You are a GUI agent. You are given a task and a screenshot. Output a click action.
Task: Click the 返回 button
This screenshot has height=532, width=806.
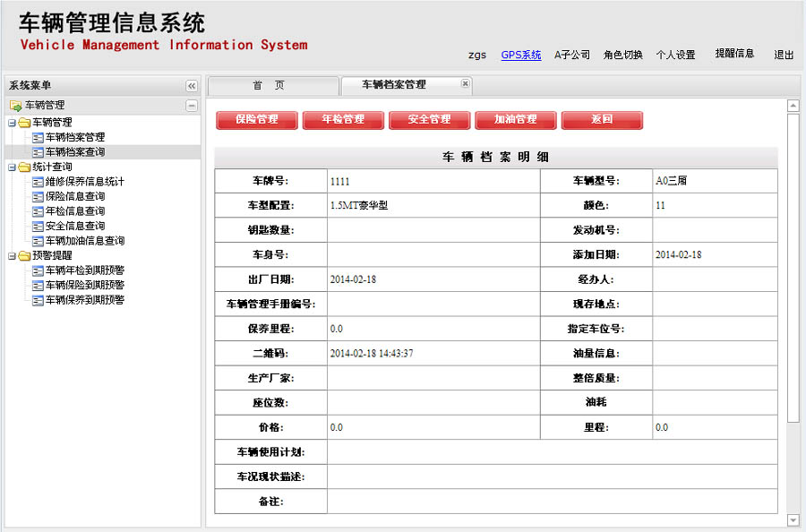[x=602, y=120]
